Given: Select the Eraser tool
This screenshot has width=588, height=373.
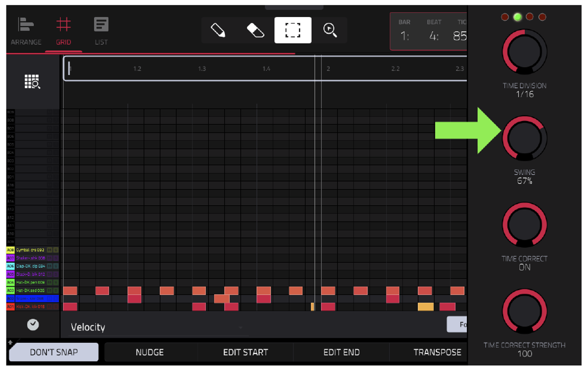Looking at the screenshot, I should click(255, 30).
